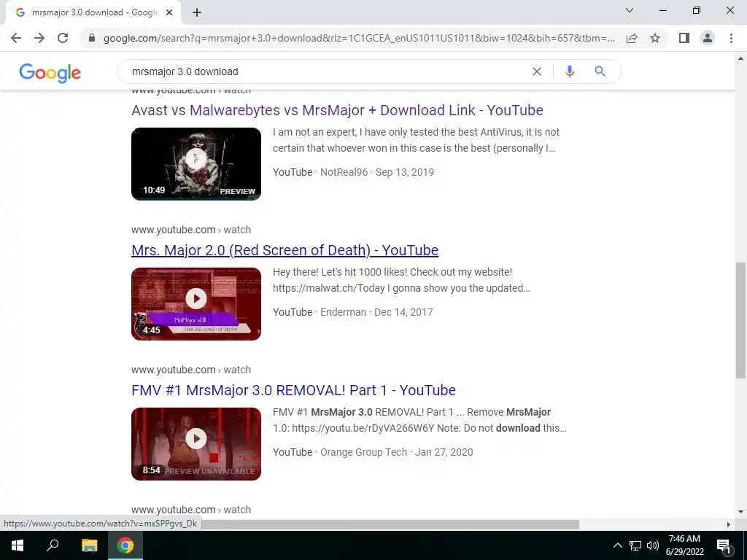Start voice search with microphone
747x560 pixels.
click(x=569, y=71)
